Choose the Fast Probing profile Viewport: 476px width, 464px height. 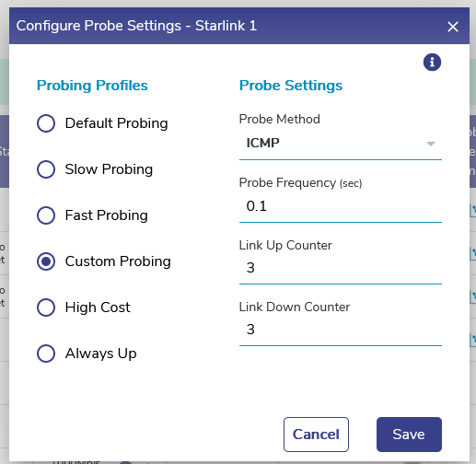[x=46, y=215]
